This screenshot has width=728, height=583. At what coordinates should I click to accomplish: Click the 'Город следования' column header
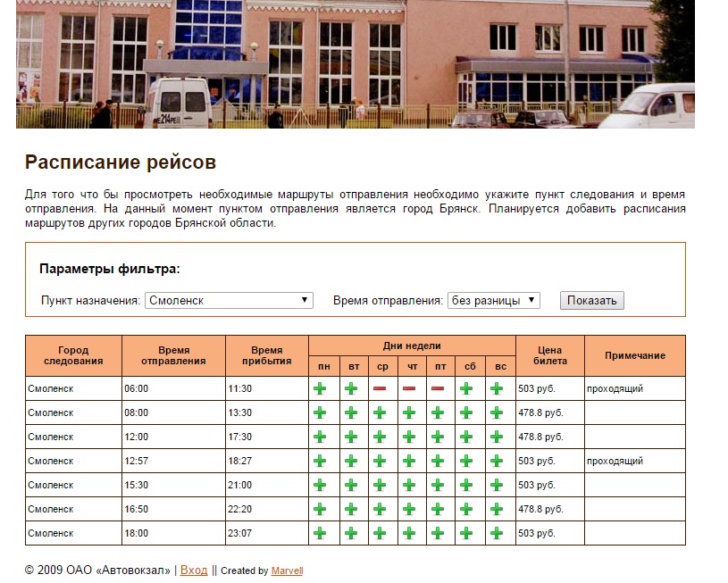pos(73,355)
